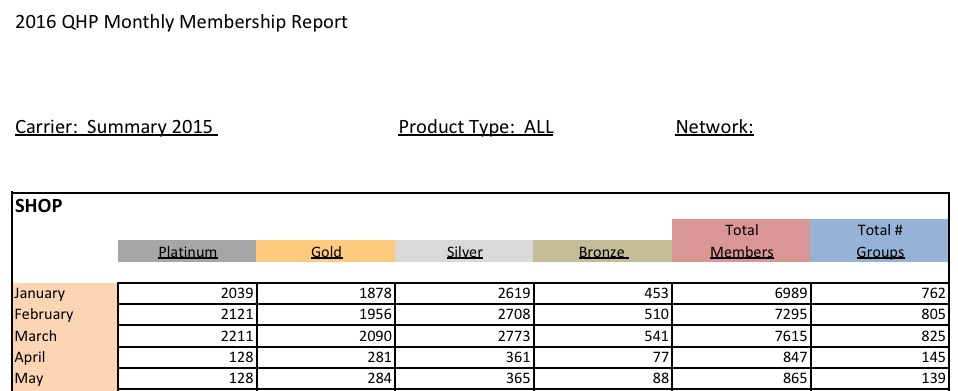The width and height of the screenshot is (958, 391).
Task: Click the Carrier: Summary 2015 text
Action: (x=116, y=127)
